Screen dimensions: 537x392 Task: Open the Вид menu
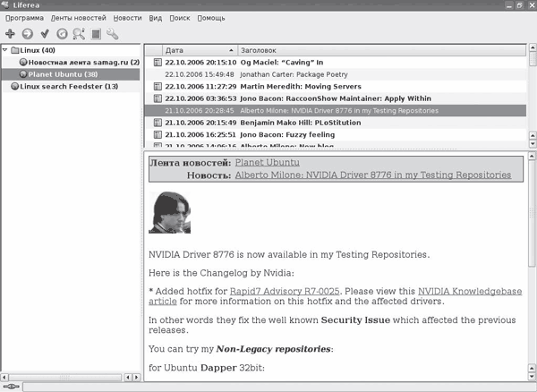pyautogui.click(x=157, y=17)
